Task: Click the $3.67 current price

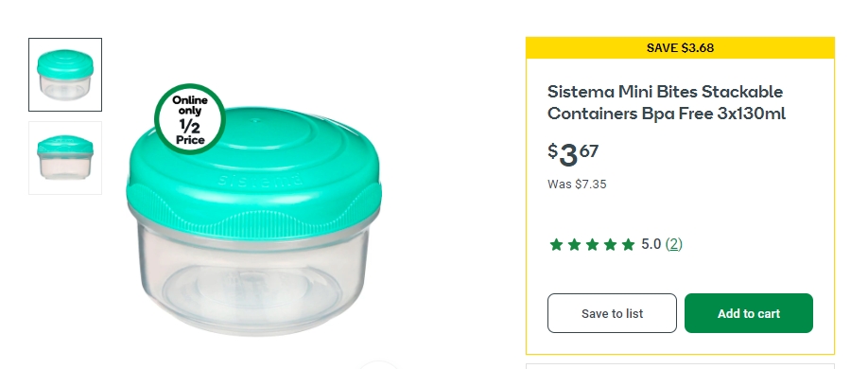Action: tap(574, 154)
